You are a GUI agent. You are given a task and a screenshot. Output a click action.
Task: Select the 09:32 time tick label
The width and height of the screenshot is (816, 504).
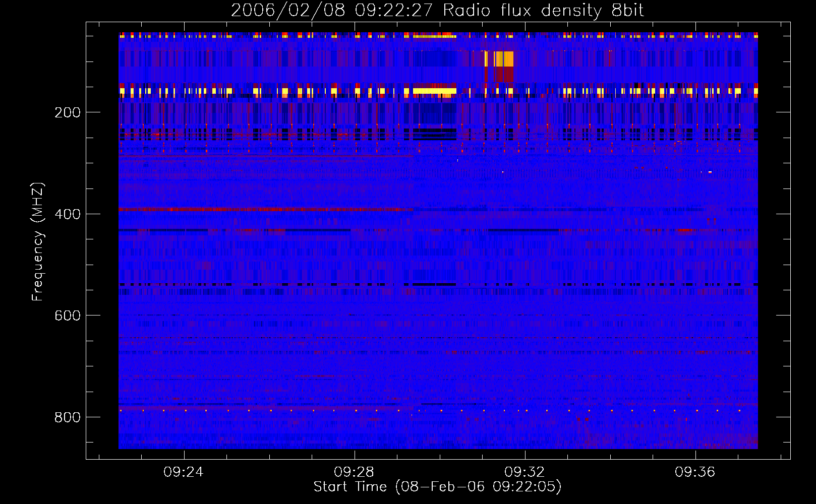524,472
